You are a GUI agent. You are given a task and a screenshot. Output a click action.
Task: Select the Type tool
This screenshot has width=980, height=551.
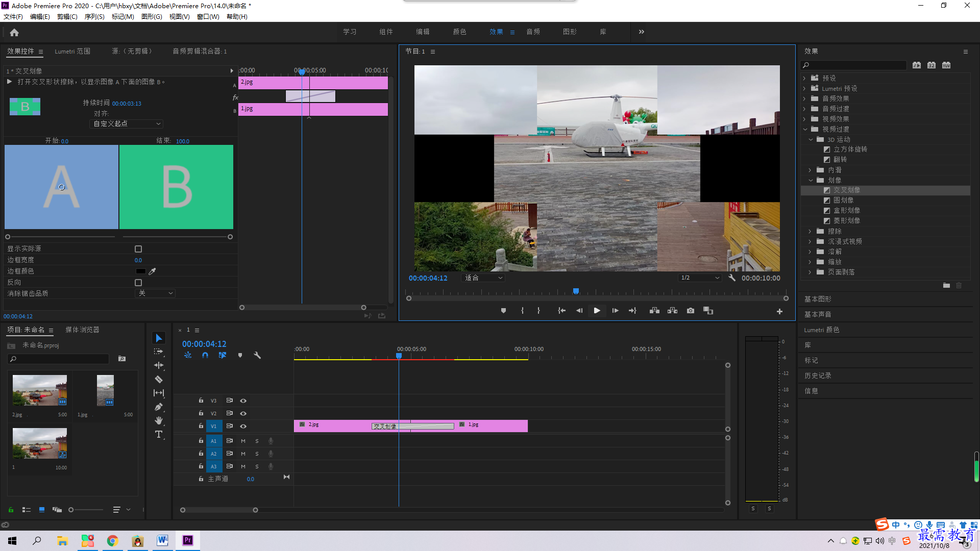click(x=159, y=434)
